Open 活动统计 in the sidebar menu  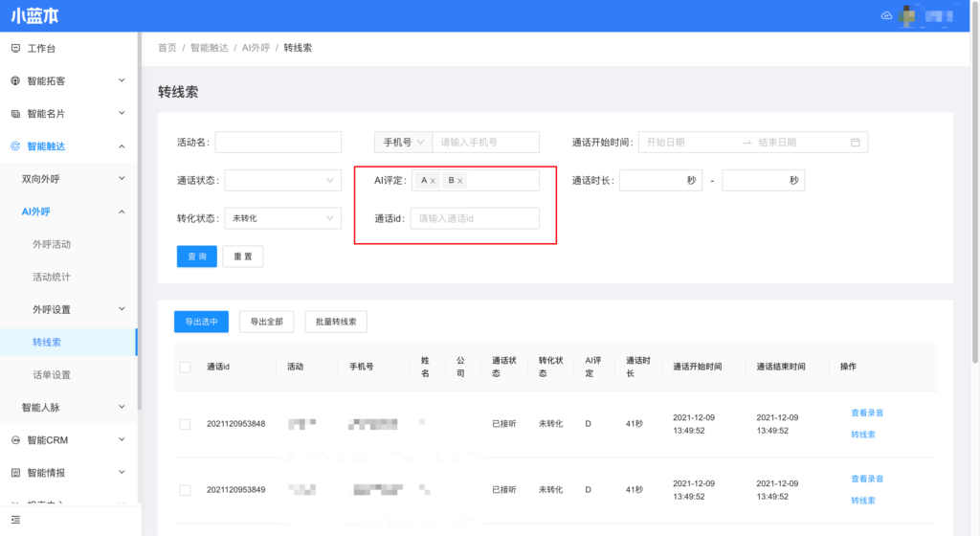click(52, 277)
